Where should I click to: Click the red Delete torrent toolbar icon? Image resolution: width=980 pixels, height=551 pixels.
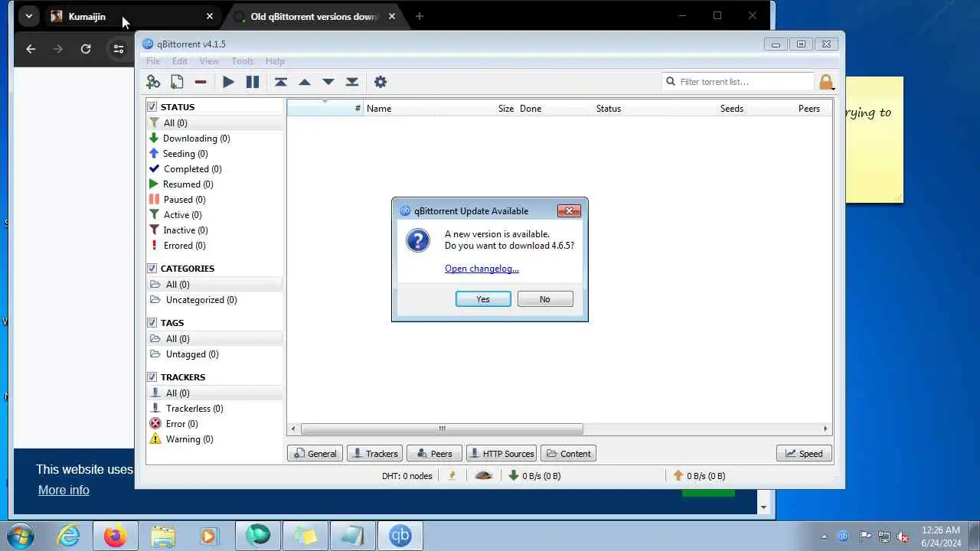[201, 82]
